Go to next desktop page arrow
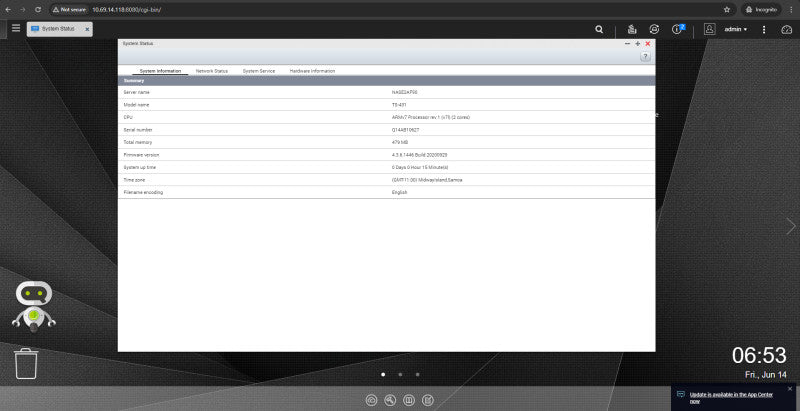This screenshot has width=800, height=411. (790, 226)
